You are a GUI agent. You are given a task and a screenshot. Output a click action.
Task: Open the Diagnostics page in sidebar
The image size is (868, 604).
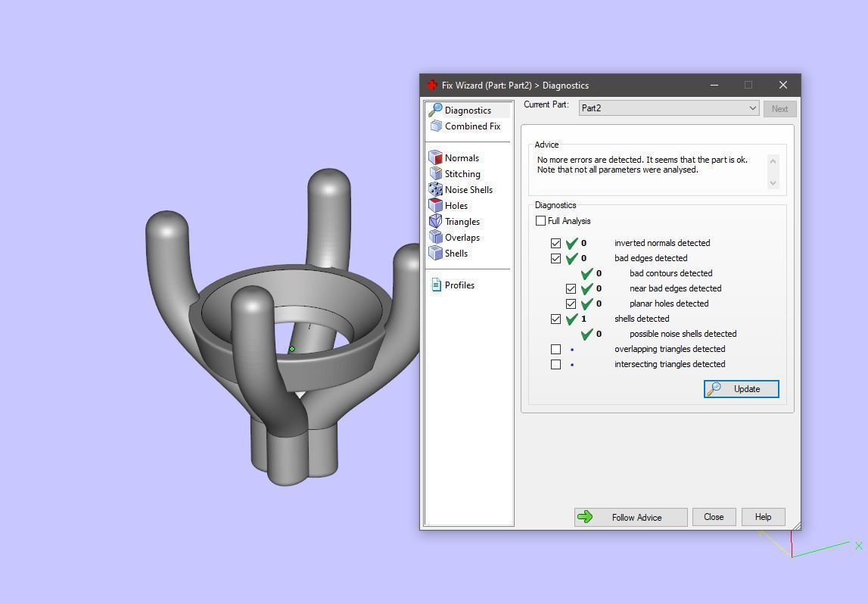[468, 111]
